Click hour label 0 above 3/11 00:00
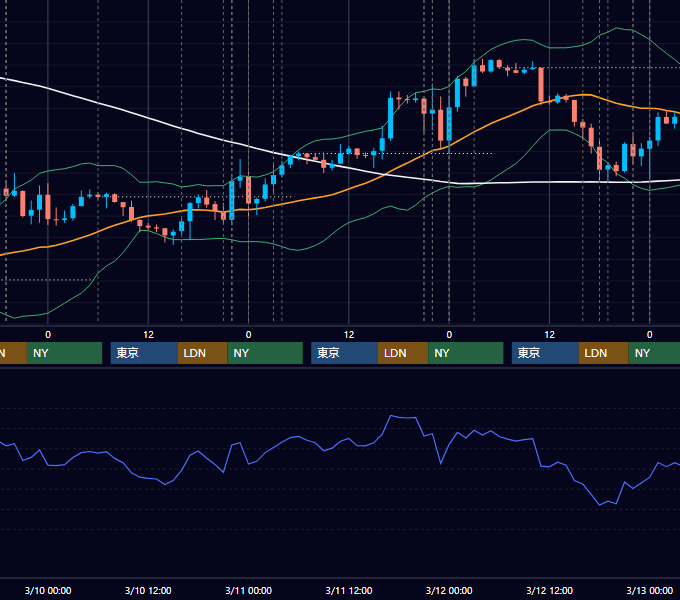Image resolution: width=680 pixels, height=600 pixels. (248, 335)
